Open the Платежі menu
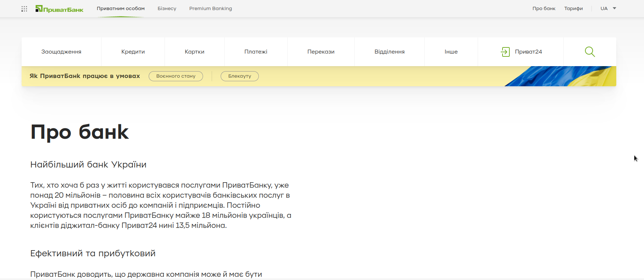 pyautogui.click(x=256, y=52)
